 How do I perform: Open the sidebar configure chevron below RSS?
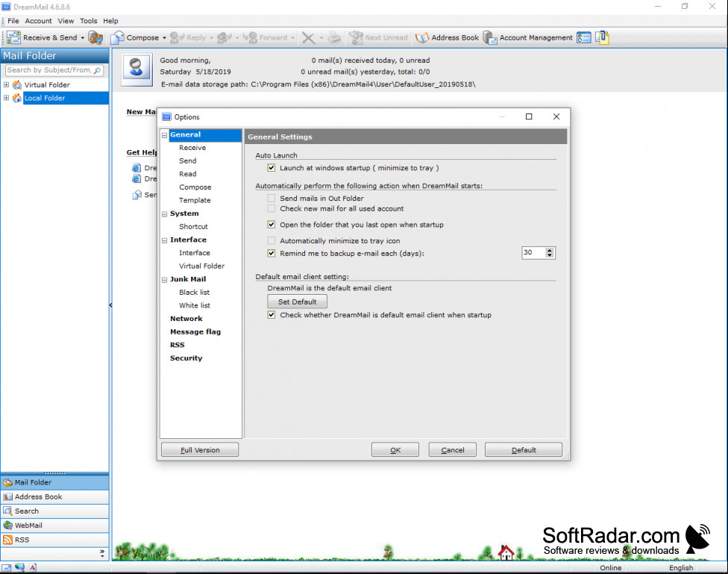point(102,553)
